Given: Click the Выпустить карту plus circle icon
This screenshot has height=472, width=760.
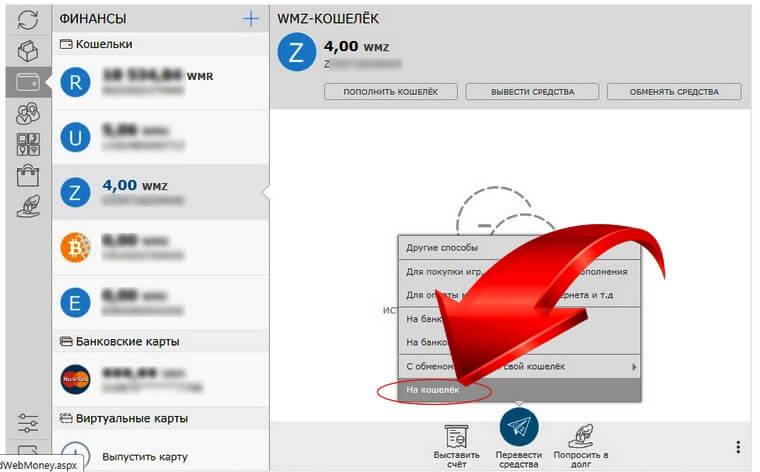Looking at the screenshot, I should pos(75,456).
